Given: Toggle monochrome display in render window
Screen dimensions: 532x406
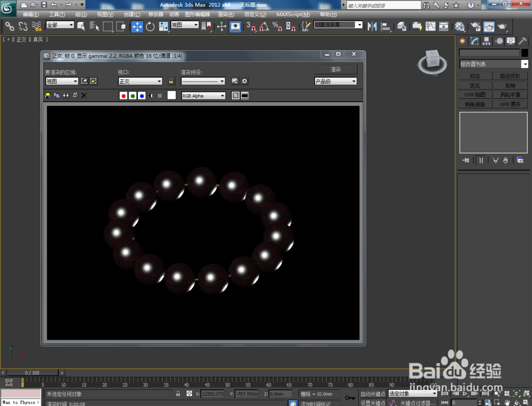Looking at the screenshot, I should click(160, 96).
